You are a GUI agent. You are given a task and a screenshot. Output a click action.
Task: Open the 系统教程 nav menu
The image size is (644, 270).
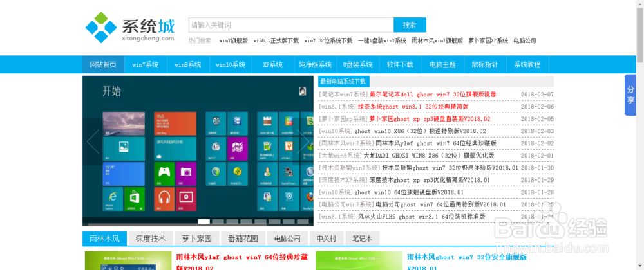coord(527,64)
